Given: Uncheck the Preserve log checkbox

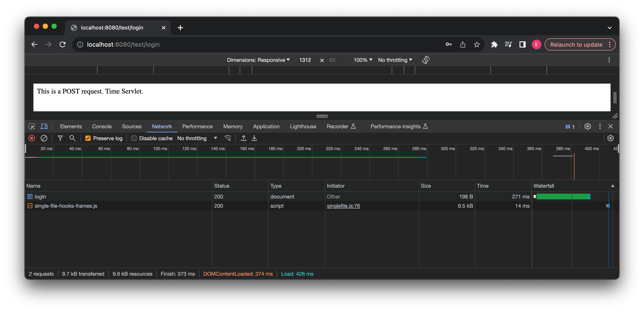Looking at the screenshot, I should point(88,138).
